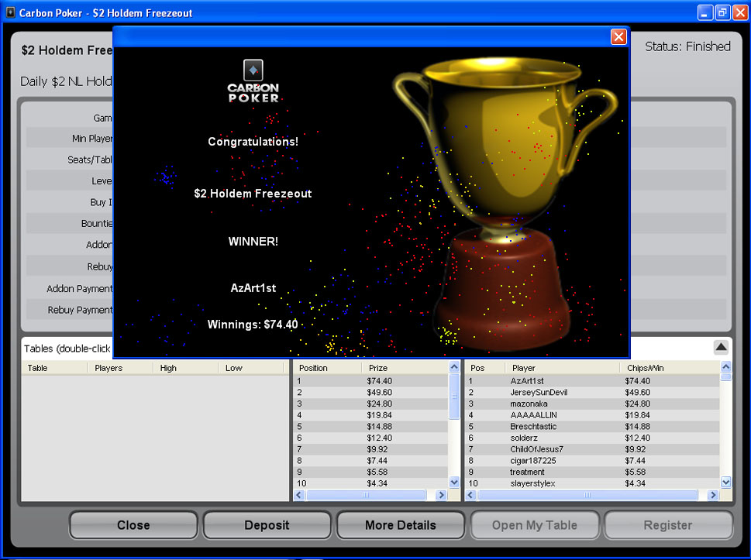
Task: Sort tables by Low column header
Action: 251,368
